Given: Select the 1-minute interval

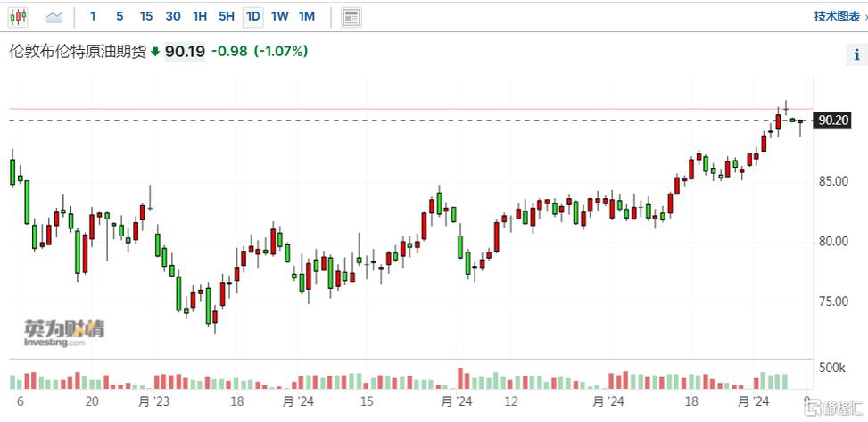Looking at the screenshot, I should (x=93, y=16).
